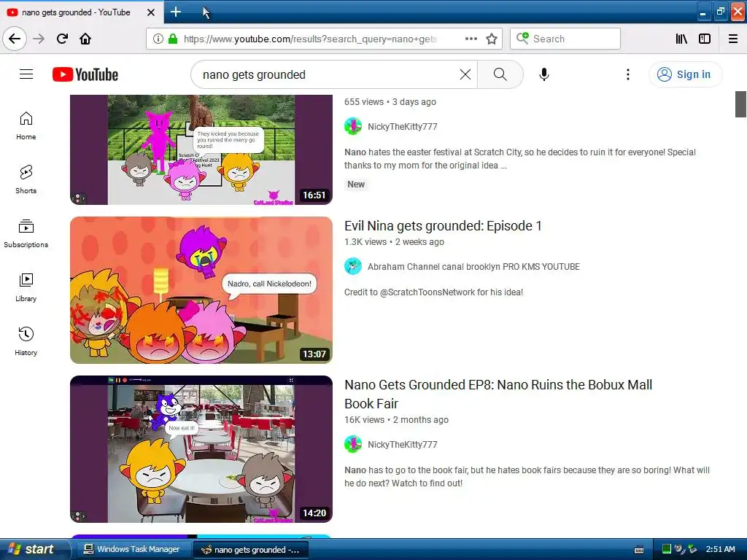Open Library in the sidebar
Viewport: 747px width, 560px height.
coord(26,287)
